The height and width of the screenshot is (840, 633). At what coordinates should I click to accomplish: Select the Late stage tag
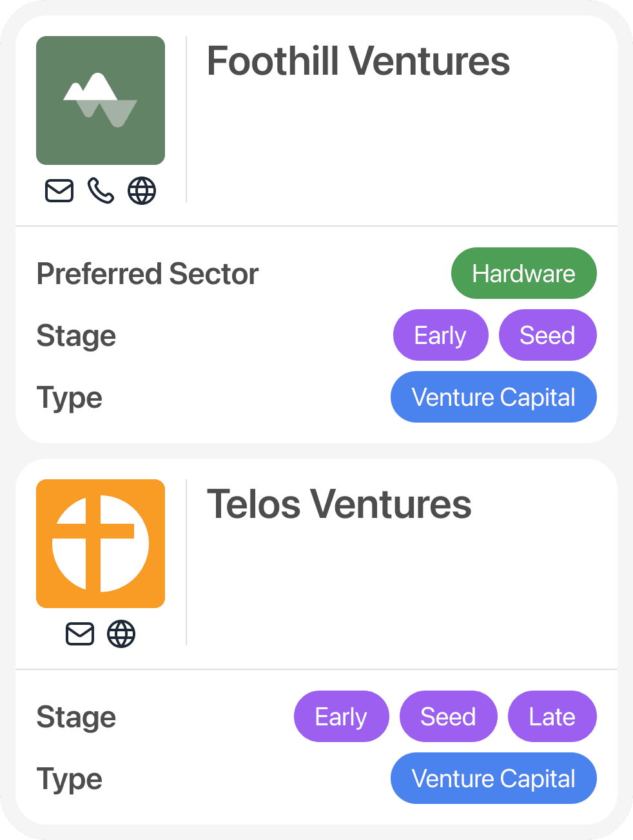click(552, 716)
